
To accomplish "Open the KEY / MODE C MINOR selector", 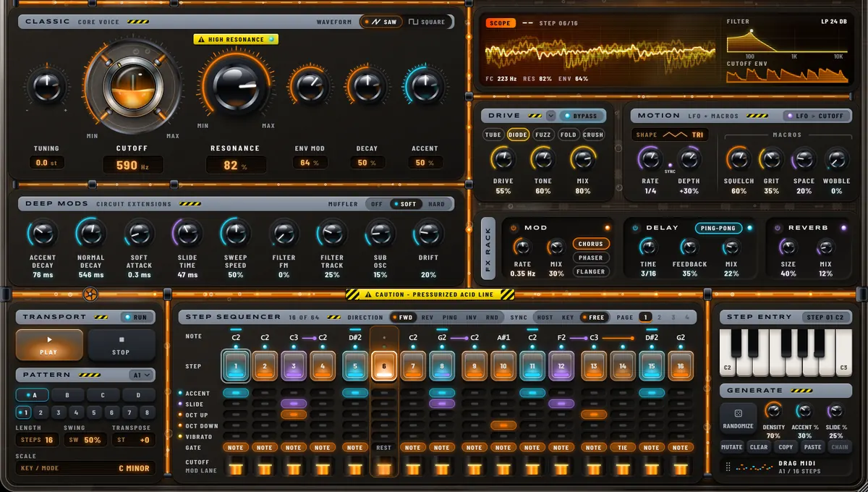I will pyautogui.click(x=85, y=468).
